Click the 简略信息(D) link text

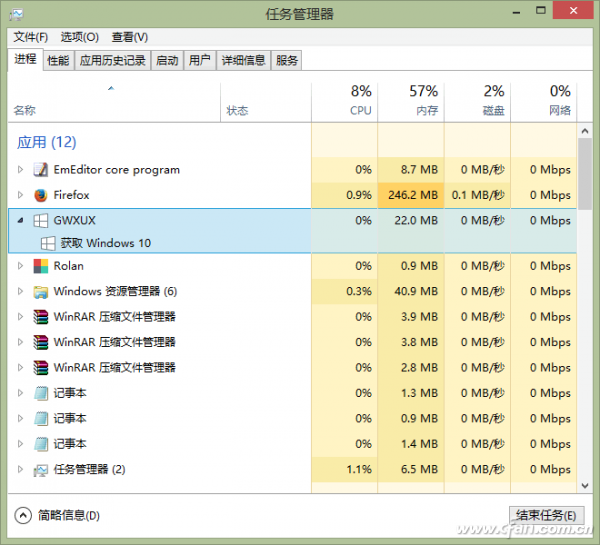69,516
